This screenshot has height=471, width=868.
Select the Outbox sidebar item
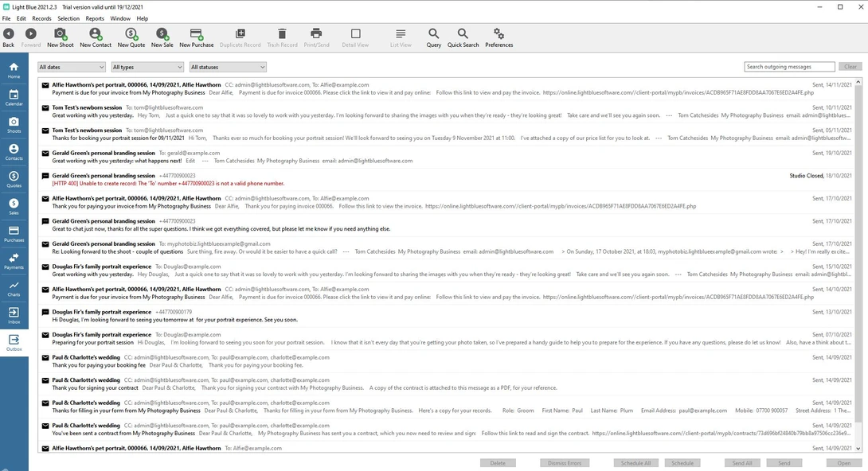click(14, 343)
